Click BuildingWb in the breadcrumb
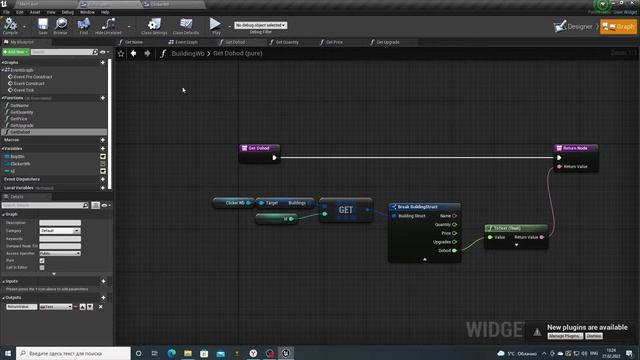Viewport: 640px width, 360px height. [188, 53]
